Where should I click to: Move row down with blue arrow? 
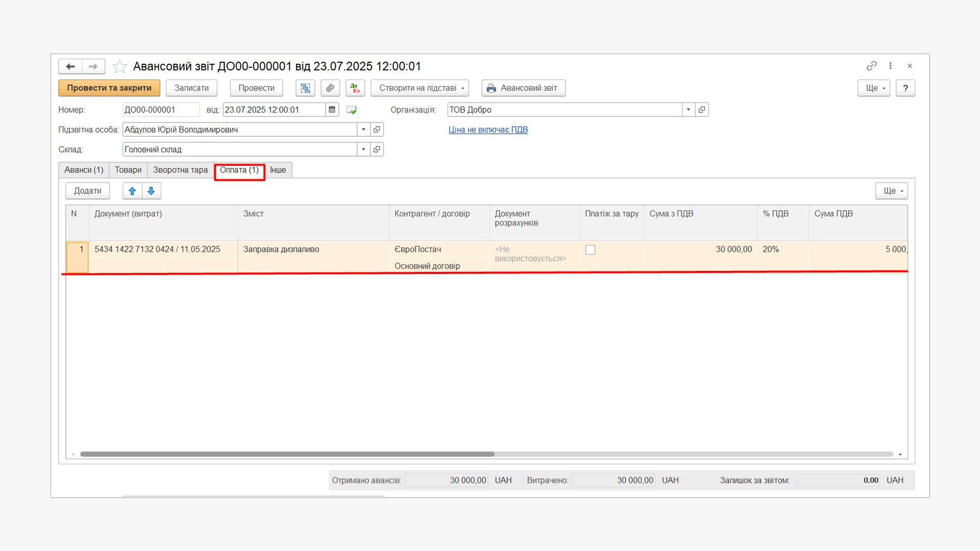point(151,191)
